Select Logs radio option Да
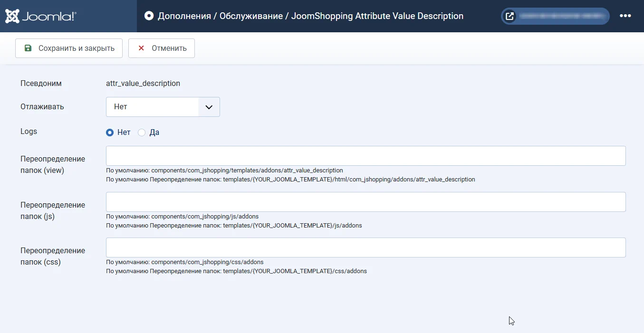Image resolution: width=644 pixels, height=333 pixels. (142, 133)
